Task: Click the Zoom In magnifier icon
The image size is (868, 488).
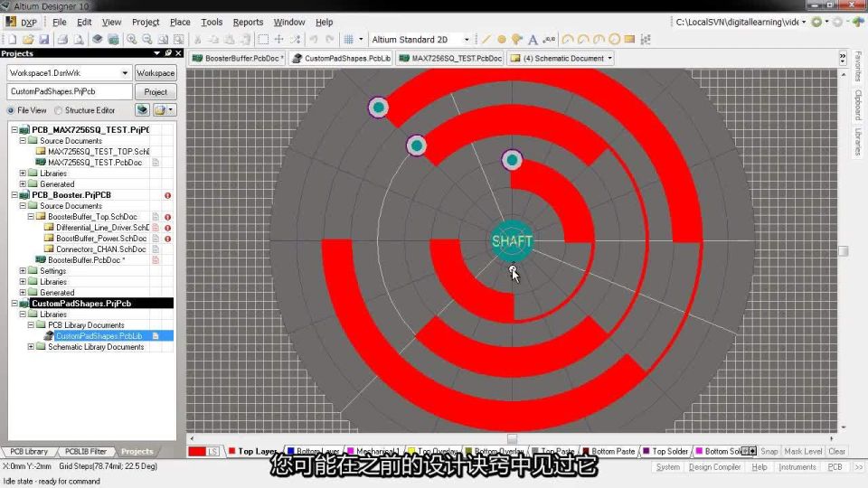Action: tap(131, 40)
